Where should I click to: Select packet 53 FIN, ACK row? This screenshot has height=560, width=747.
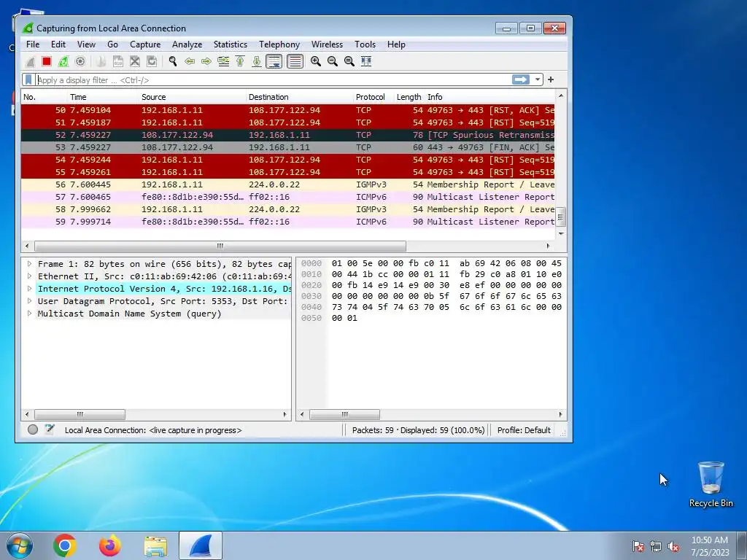click(x=287, y=147)
